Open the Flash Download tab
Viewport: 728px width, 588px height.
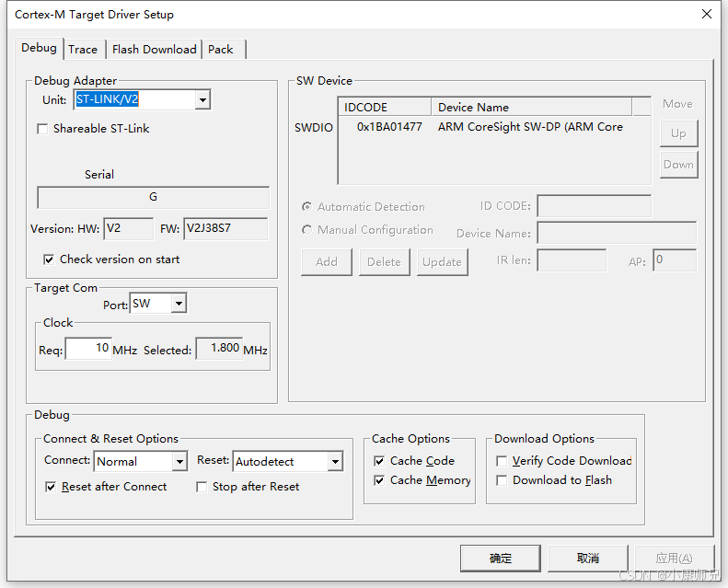tap(154, 49)
